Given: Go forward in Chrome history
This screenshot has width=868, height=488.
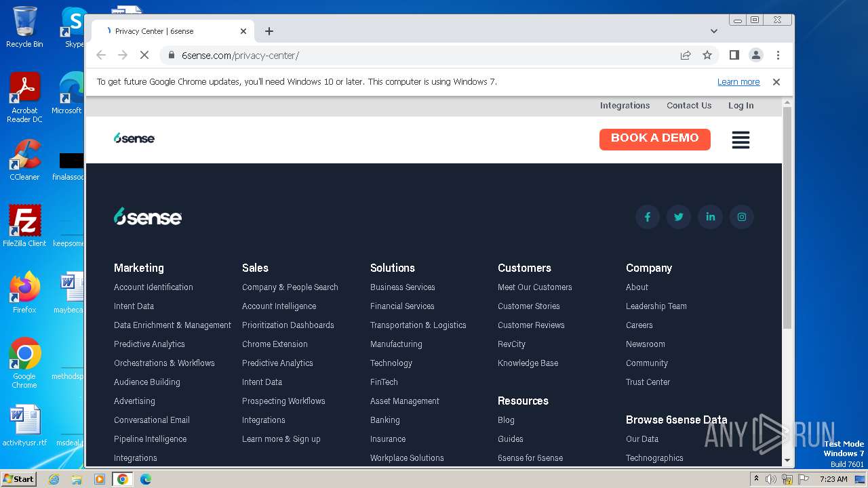Looking at the screenshot, I should pos(123,56).
